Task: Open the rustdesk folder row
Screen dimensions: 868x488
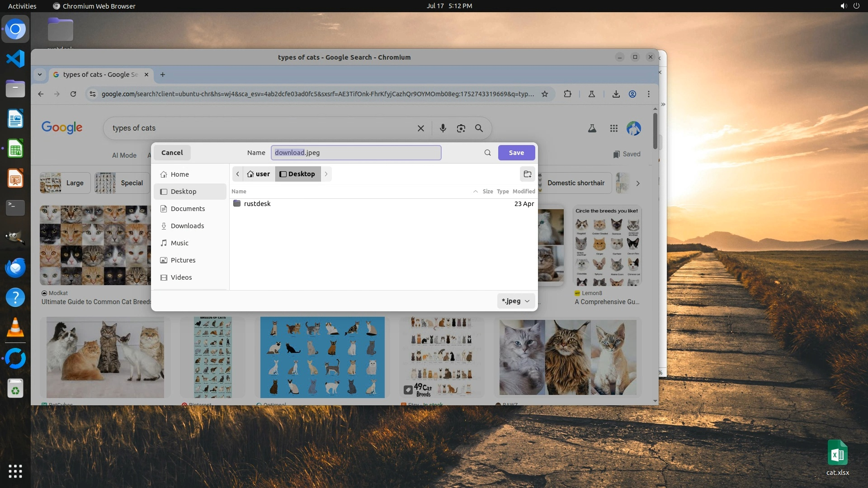Action: point(257,204)
